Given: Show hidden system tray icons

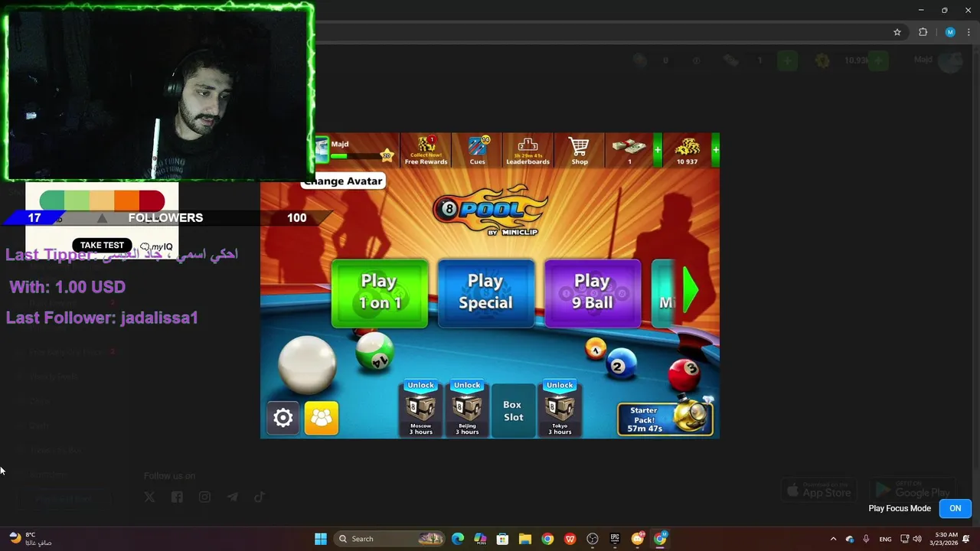Looking at the screenshot, I should click(833, 539).
